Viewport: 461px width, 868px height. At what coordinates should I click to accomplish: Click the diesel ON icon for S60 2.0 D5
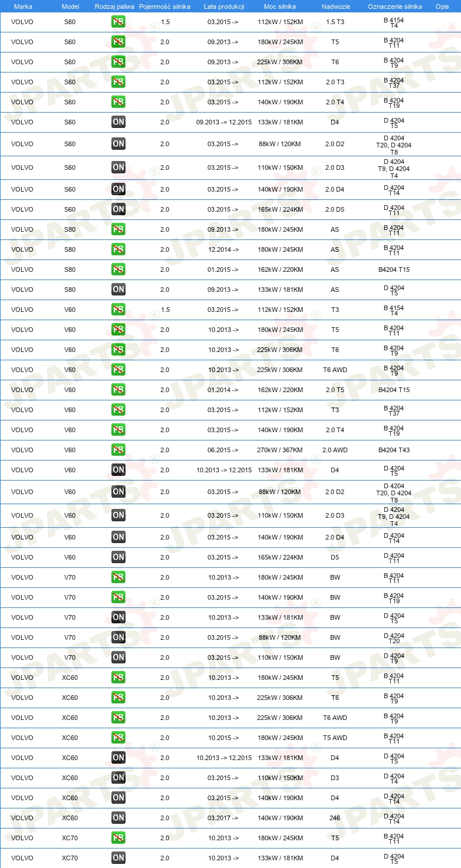point(118,209)
